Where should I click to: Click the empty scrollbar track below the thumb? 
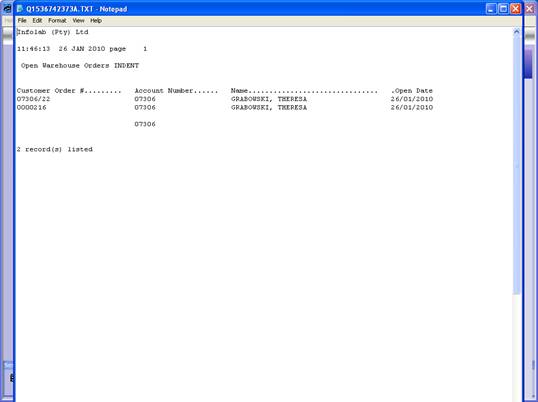point(517,346)
